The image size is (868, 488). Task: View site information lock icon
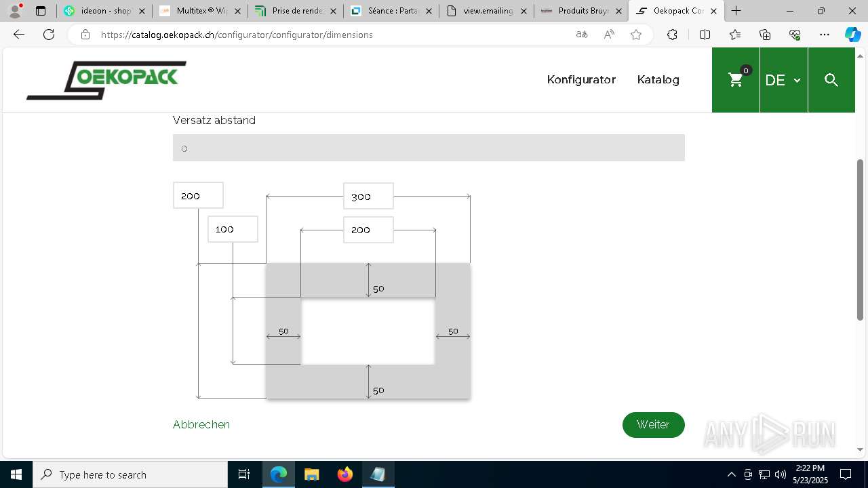tap(85, 35)
